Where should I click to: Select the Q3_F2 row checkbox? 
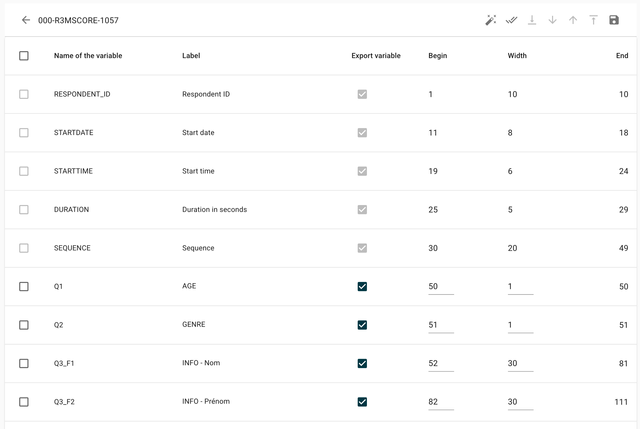pos(24,402)
